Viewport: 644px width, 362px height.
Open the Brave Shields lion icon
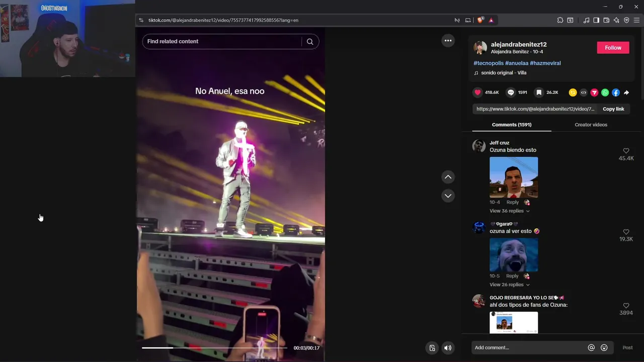[x=480, y=20]
